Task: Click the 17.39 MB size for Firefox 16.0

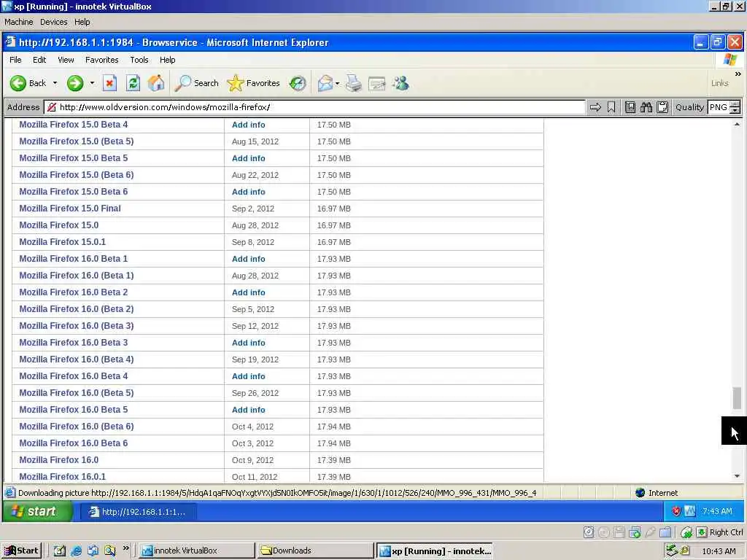Action: tap(334, 460)
